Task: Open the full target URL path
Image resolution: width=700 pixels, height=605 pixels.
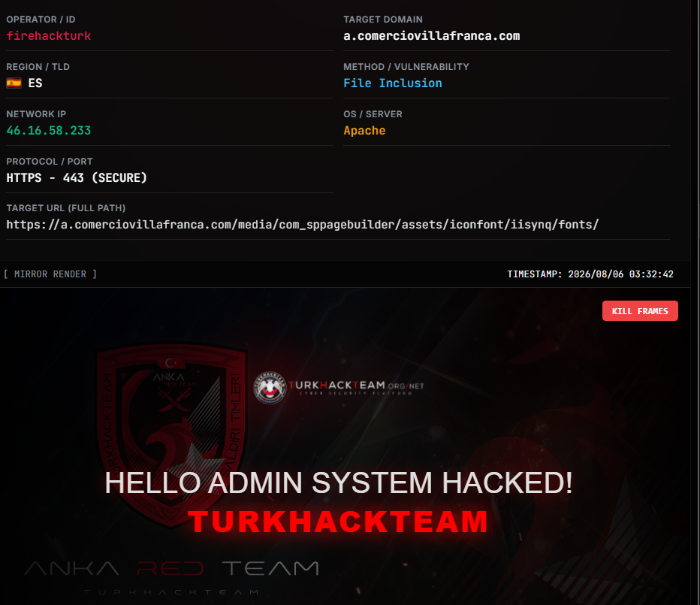Action: pos(302,224)
